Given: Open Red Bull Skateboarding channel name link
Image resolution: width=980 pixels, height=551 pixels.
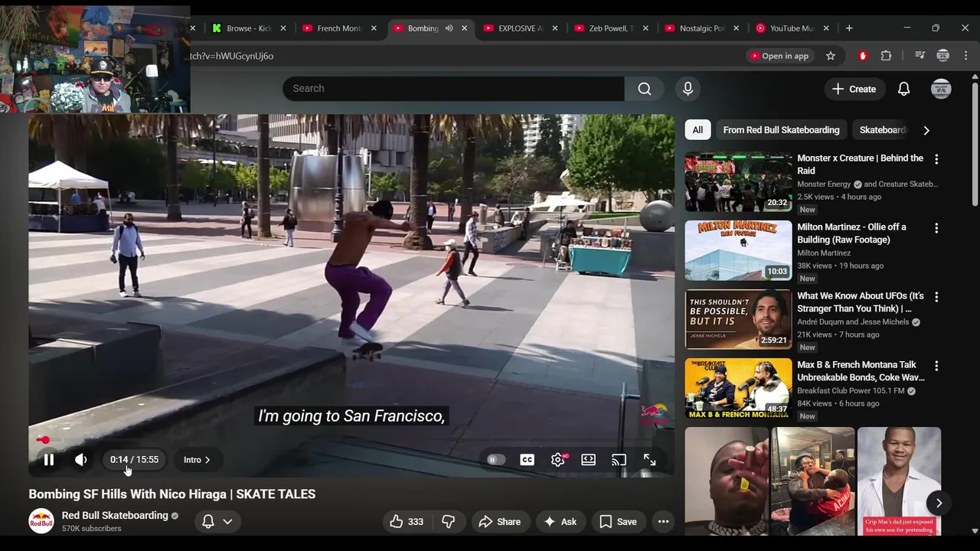Looking at the screenshot, I should pyautogui.click(x=115, y=516).
